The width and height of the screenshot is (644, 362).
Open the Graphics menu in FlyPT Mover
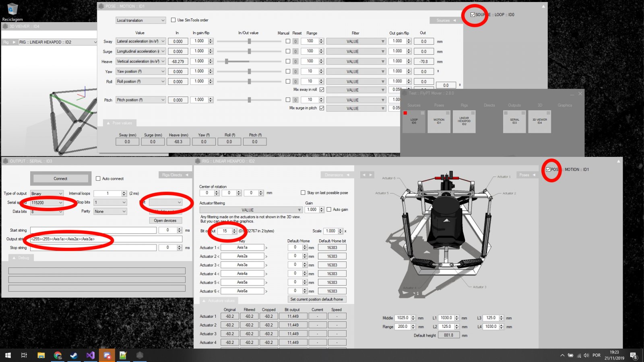tap(564, 105)
